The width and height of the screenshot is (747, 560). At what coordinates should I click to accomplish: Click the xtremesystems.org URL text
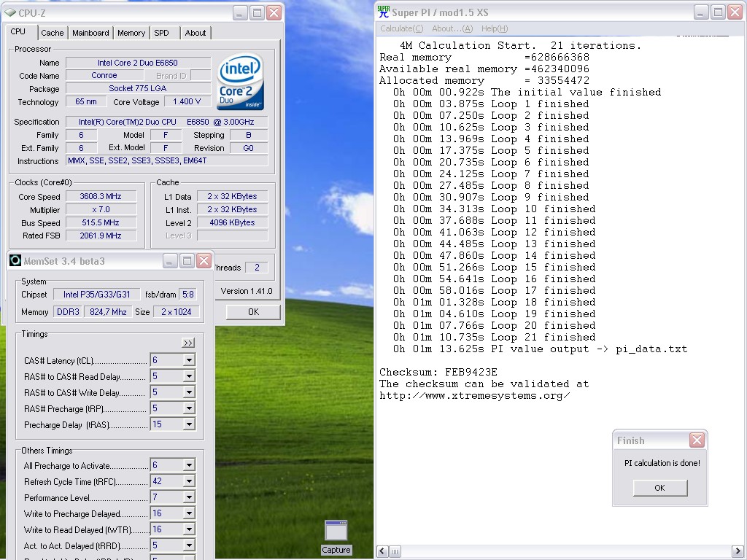(x=474, y=395)
